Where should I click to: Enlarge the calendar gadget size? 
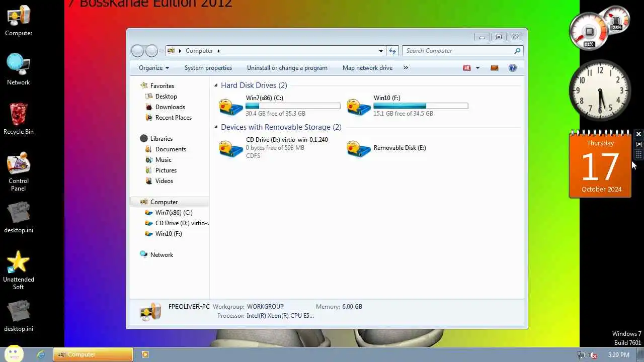pyautogui.click(x=638, y=144)
